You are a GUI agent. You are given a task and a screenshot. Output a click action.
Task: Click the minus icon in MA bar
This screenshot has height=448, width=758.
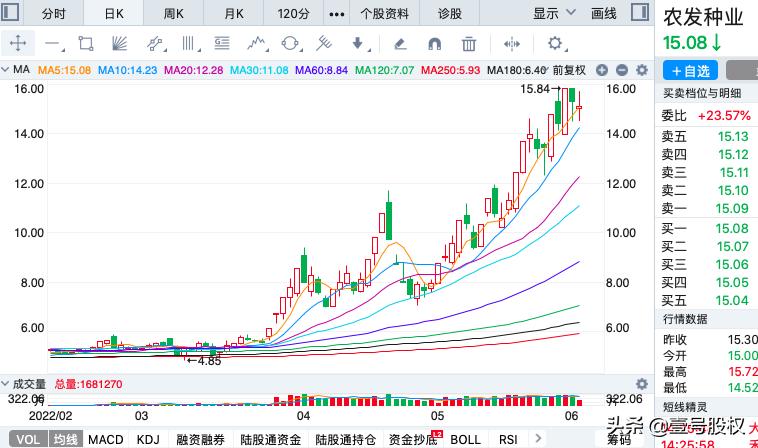[x=622, y=71]
